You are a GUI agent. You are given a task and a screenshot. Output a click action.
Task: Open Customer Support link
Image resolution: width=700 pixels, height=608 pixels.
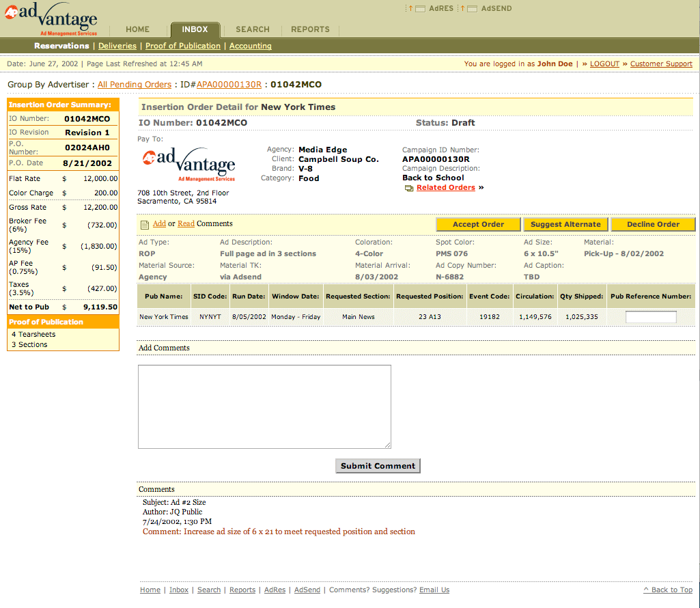[x=661, y=64]
